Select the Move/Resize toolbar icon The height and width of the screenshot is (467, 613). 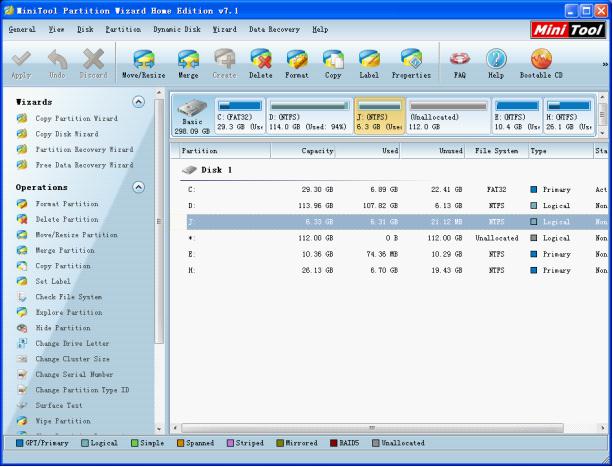point(143,59)
